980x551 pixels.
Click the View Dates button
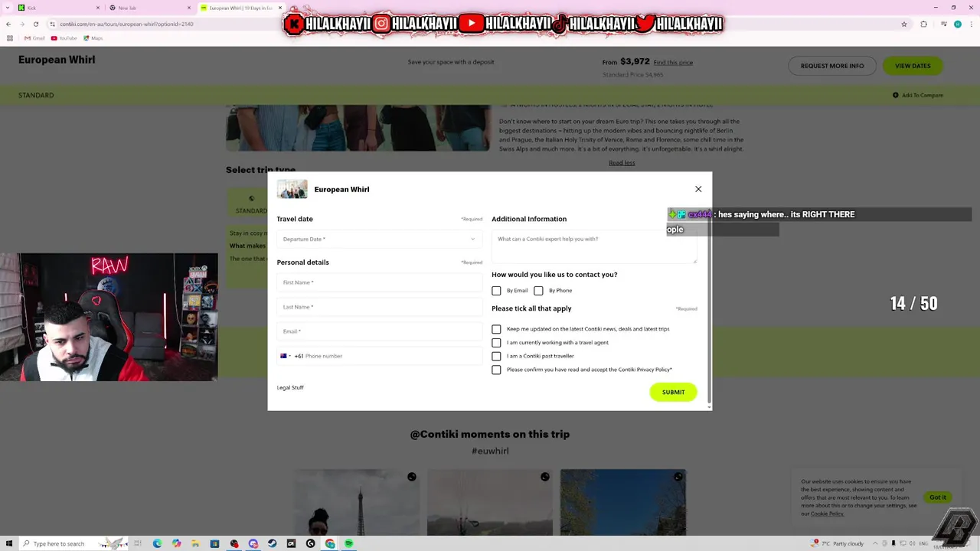pos(913,66)
